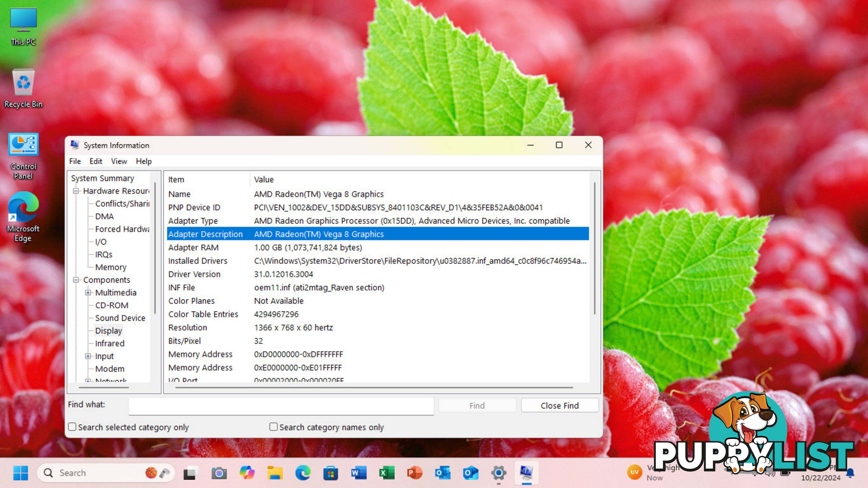This screenshot has height=488, width=868.
Task: Launch Copilot from the taskbar
Action: point(247,473)
